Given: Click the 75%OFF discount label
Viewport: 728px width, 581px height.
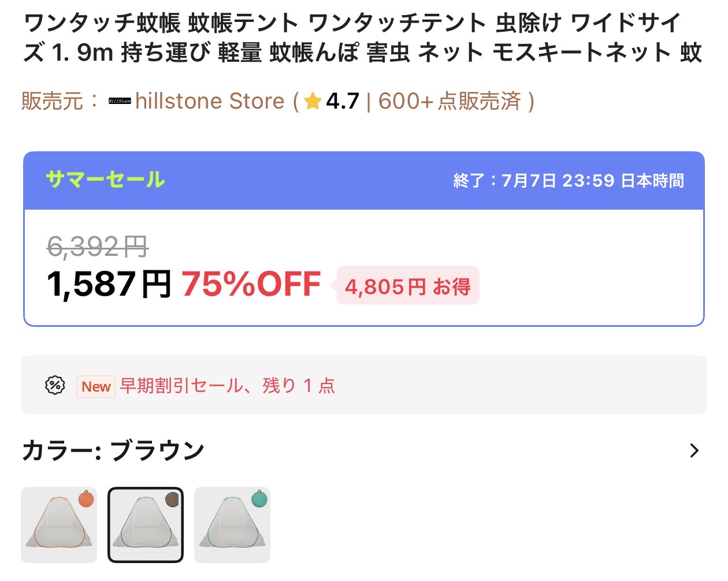Looking at the screenshot, I should click(x=251, y=284).
